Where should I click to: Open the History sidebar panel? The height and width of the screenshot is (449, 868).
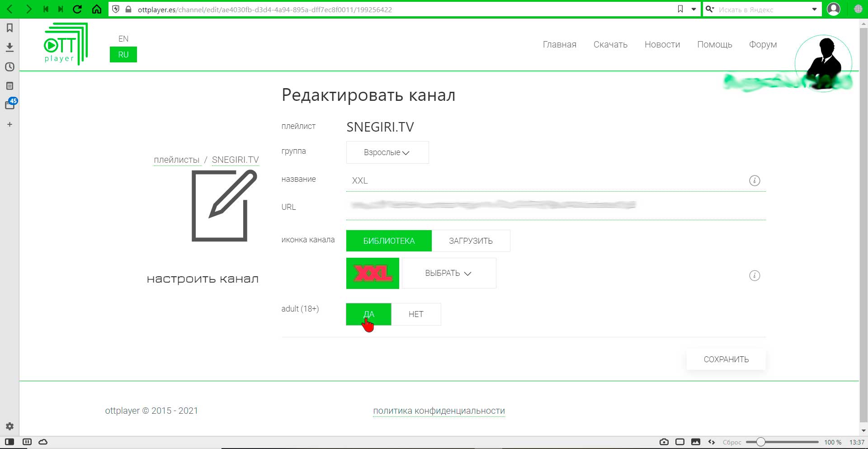9,66
